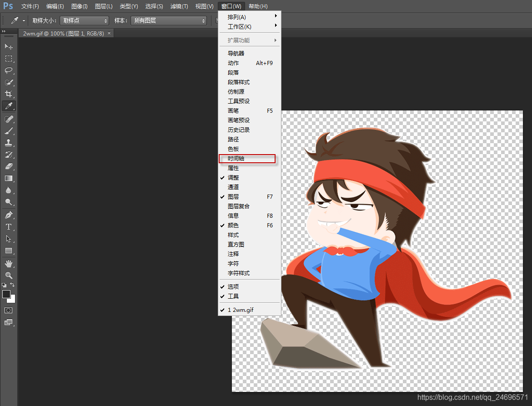Set the foreground color swatch
This screenshot has height=406, width=532.
(x=6, y=294)
